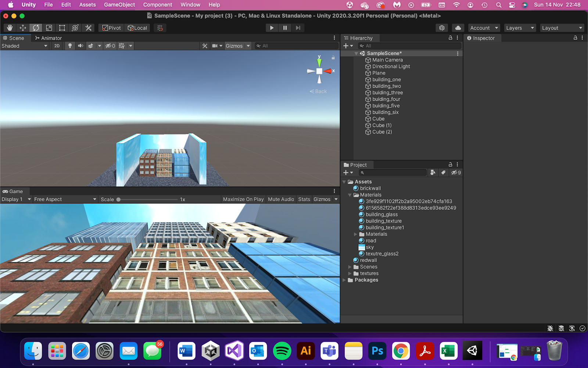Open the Component menu

click(158, 5)
